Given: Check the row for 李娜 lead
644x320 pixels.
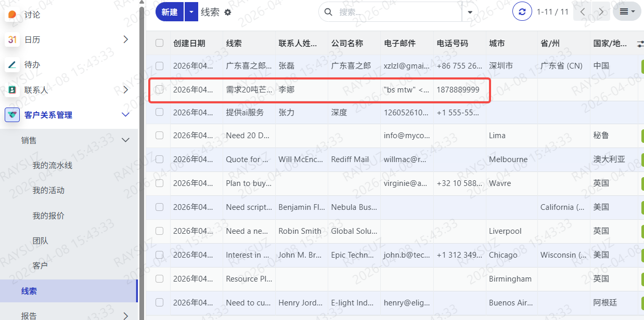Looking at the screenshot, I should click(159, 89).
